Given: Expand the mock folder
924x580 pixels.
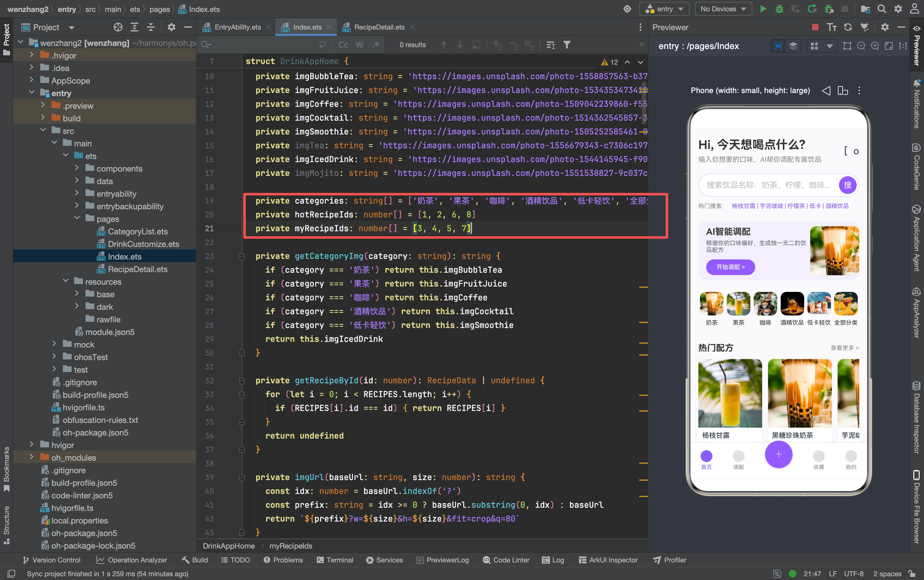Looking at the screenshot, I should 54,344.
